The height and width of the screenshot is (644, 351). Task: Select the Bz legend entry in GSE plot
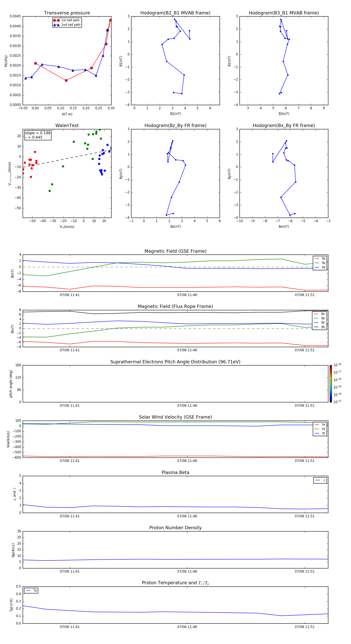[320, 267]
